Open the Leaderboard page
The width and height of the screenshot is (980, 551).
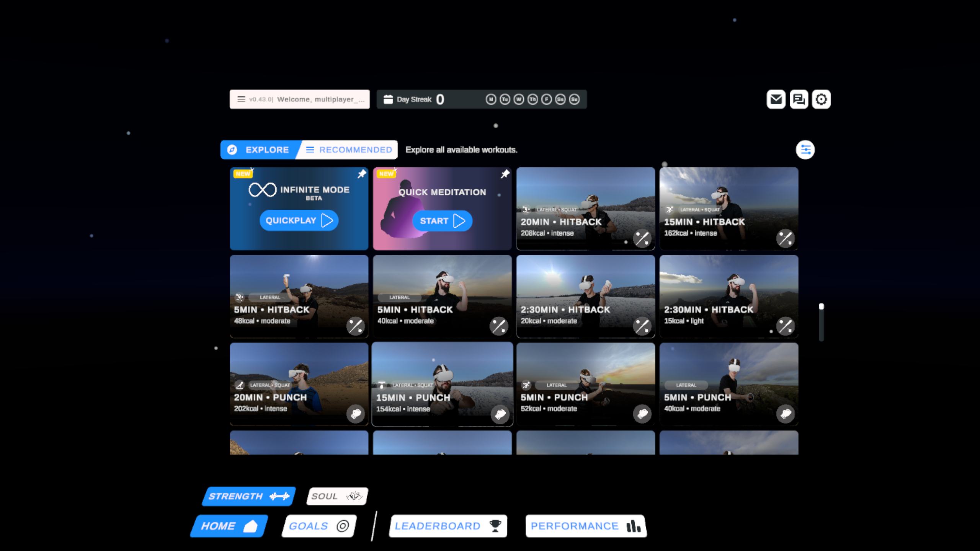[448, 526]
